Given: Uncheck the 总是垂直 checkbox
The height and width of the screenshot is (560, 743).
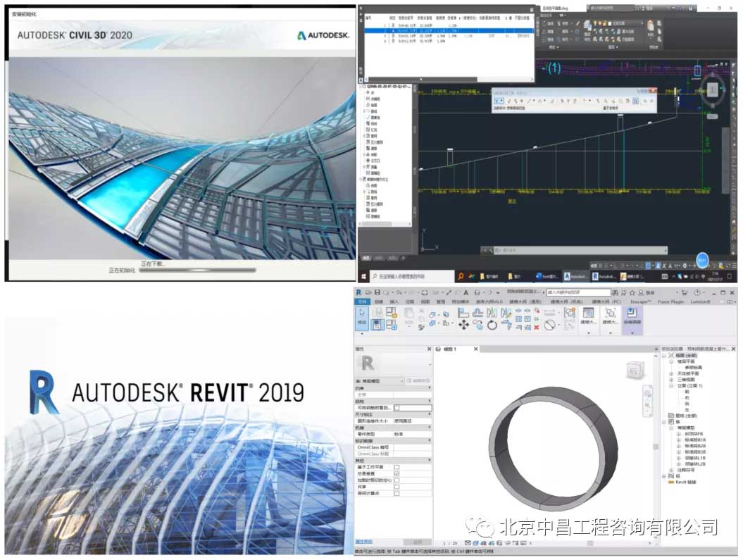Looking at the screenshot, I should pyautogui.click(x=397, y=474).
